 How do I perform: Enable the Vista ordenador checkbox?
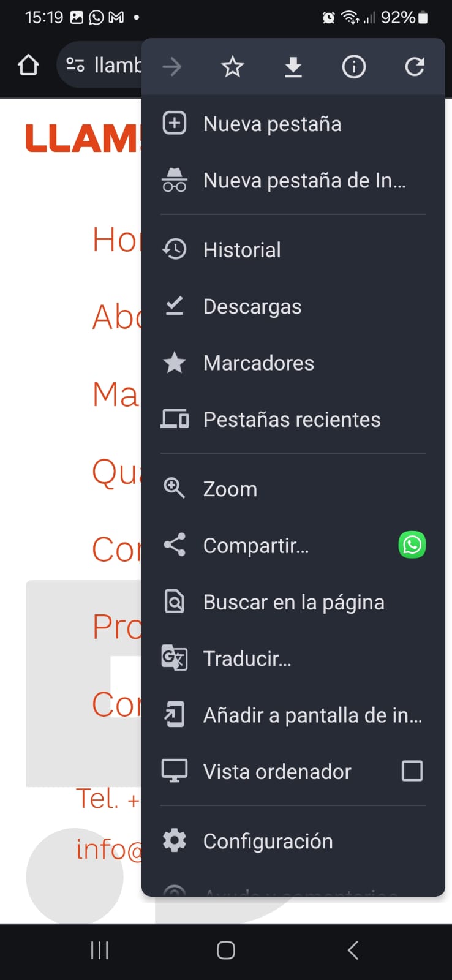(412, 771)
